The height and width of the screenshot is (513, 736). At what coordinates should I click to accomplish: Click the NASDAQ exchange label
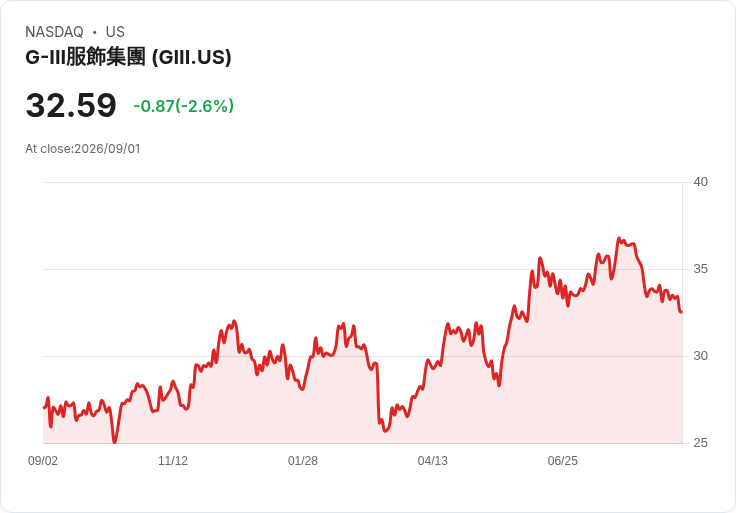coord(54,31)
